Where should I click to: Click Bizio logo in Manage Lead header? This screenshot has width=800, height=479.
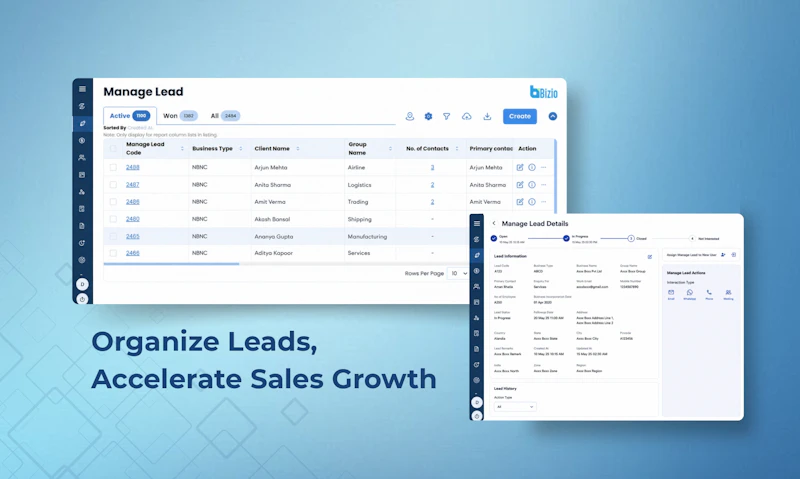tap(544, 92)
